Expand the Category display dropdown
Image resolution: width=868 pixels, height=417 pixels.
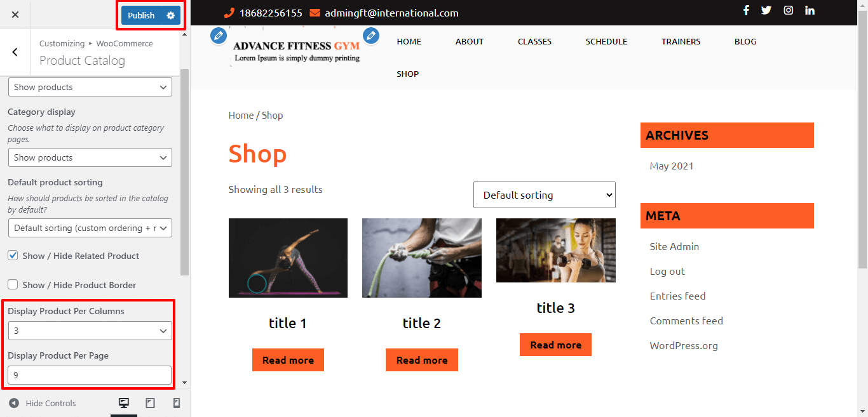[x=90, y=157]
